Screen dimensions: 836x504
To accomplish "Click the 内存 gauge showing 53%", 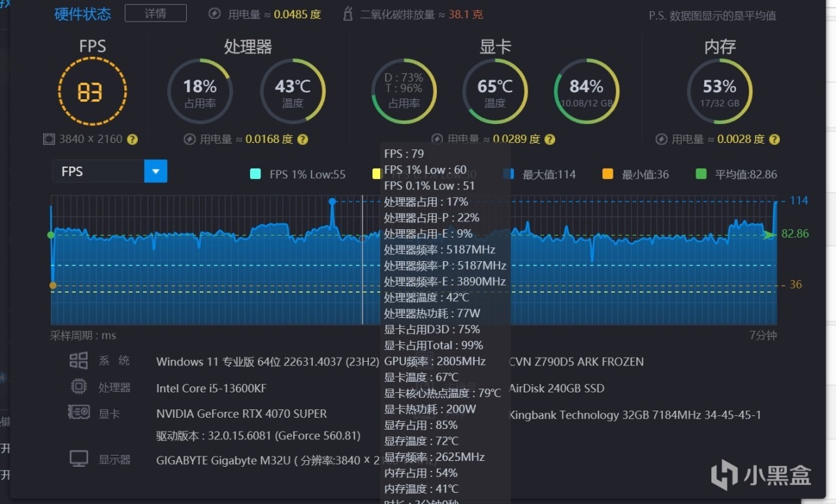I will click(x=720, y=91).
